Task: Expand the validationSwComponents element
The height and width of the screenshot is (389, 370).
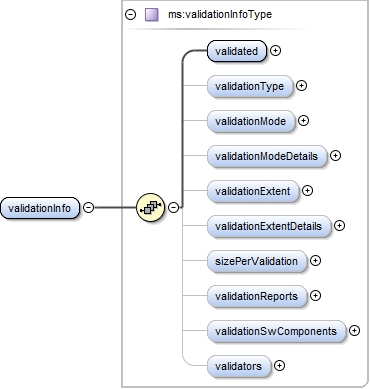Action: [x=355, y=331]
